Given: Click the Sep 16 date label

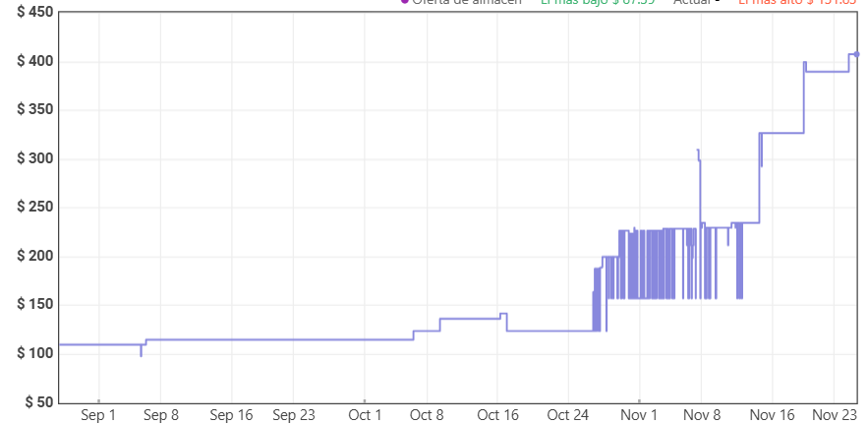Looking at the screenshot, I should pyautogui.click(x=231, y=415).
